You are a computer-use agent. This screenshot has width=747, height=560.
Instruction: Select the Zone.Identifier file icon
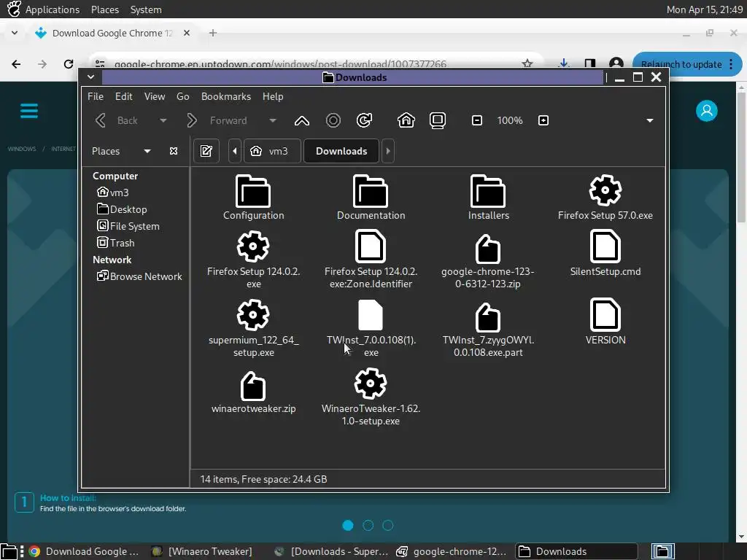371,246
